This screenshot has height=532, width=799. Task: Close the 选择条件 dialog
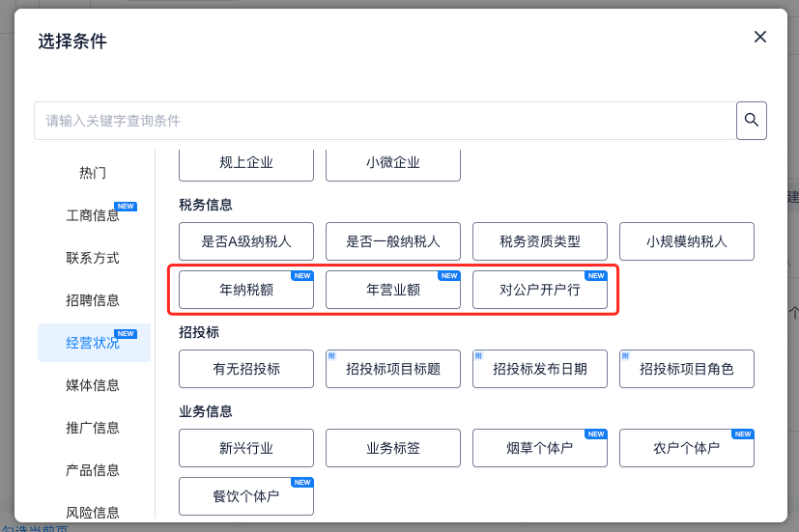[x=760, y=37]
